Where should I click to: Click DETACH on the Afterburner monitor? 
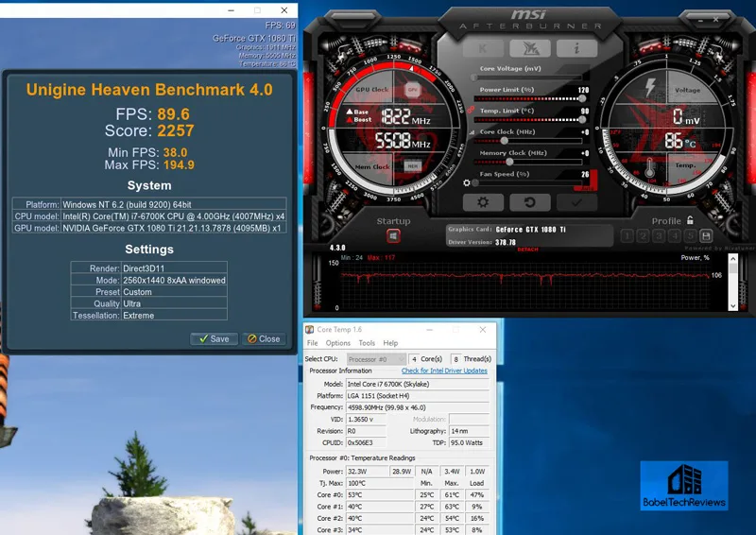click(x=527, y=250)
